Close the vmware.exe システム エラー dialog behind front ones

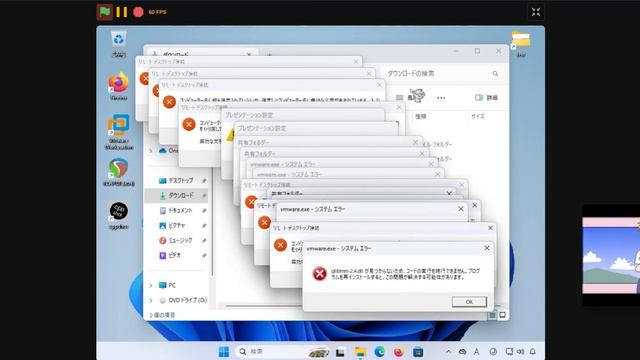tap(460, 209)
